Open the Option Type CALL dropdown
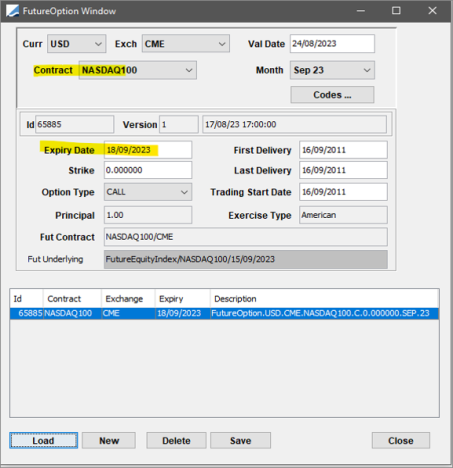Screen dimensions: 453x468 pos(148,192)
